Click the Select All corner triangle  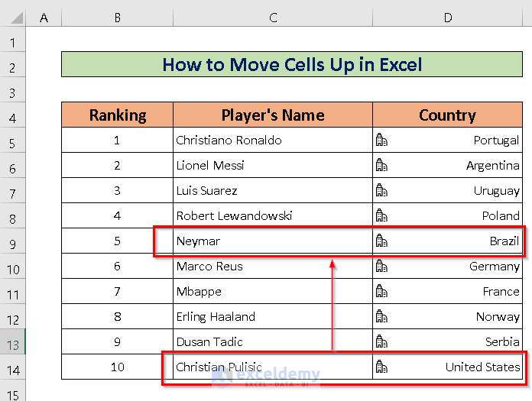[17, 18]
